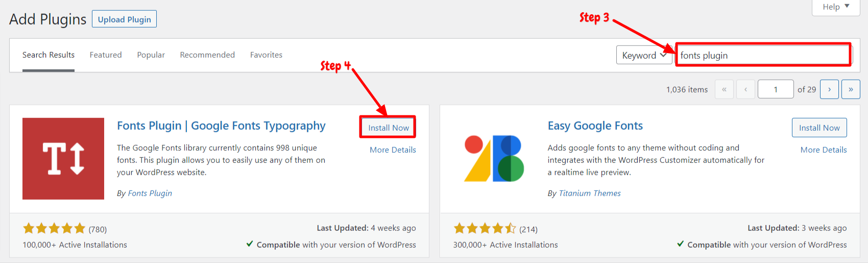The image size is (868, 263).
Task: Open the Recommended tab
Action: pyautogui.click(x=207, y=55)
